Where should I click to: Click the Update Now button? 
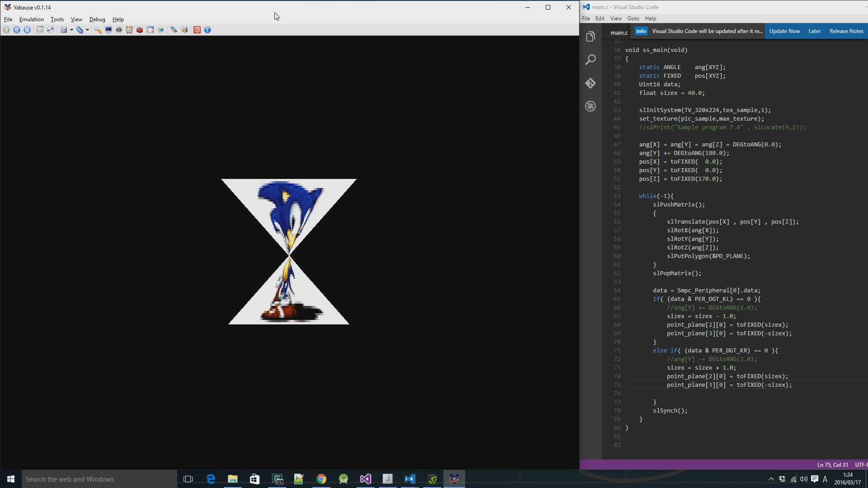(x=784, y=31)
